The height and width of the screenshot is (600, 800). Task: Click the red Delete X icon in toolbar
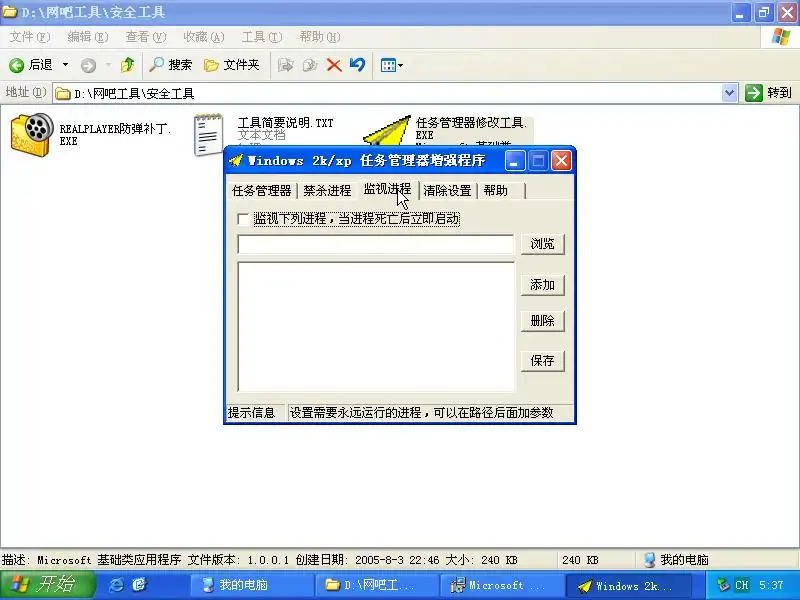pyautogui.click(x=334, y=65)
